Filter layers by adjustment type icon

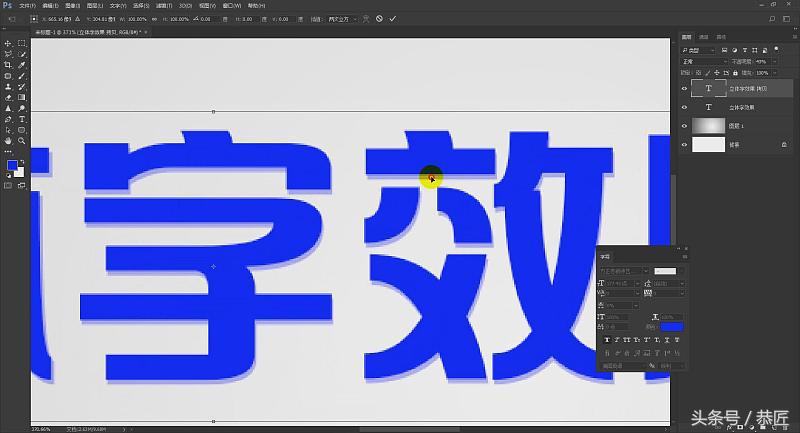pos(734,50)
